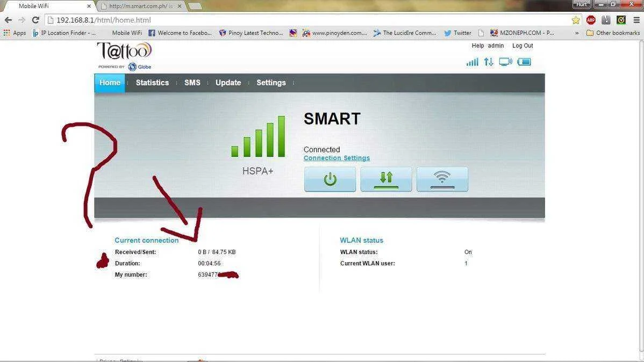This screenshot has width=644, height=362.
Task: Open the Statistics tab
Action: pyautogui.click(x=152, y=83)
